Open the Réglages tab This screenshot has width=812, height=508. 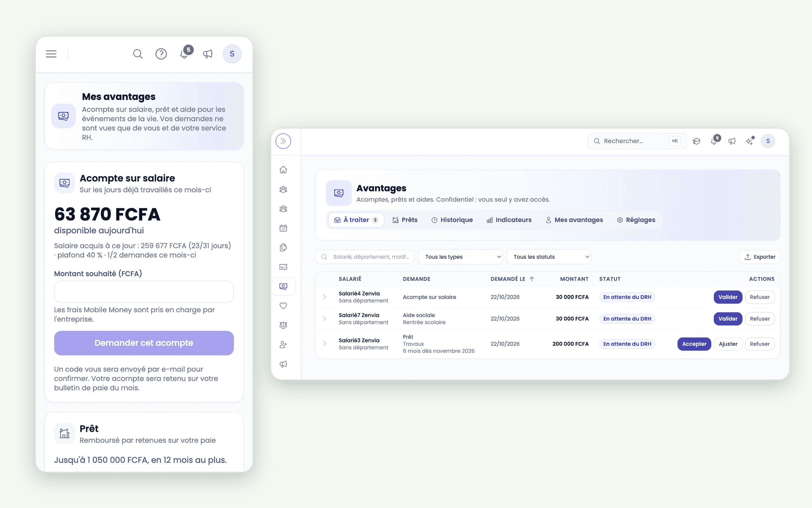coord(636,220)
